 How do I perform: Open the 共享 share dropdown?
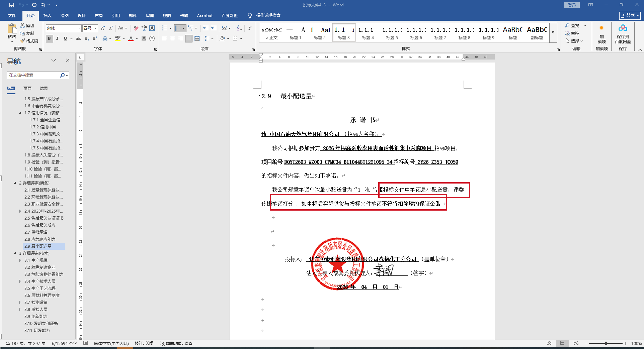(630, 15)
